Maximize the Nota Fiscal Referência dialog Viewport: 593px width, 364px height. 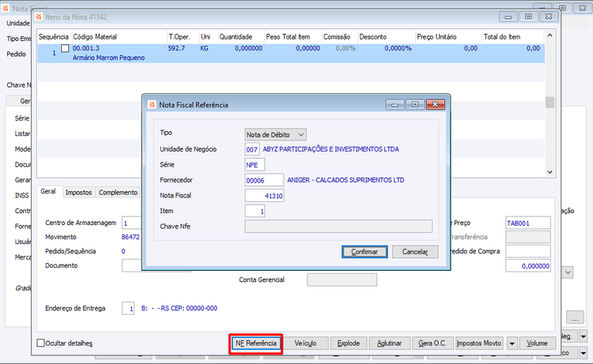[415, 104]
